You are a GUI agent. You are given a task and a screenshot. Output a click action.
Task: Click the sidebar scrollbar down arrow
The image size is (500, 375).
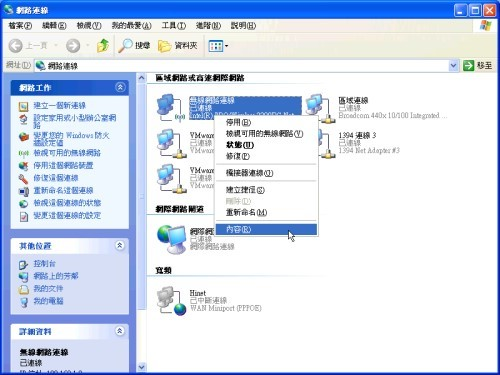coord(141,367)
